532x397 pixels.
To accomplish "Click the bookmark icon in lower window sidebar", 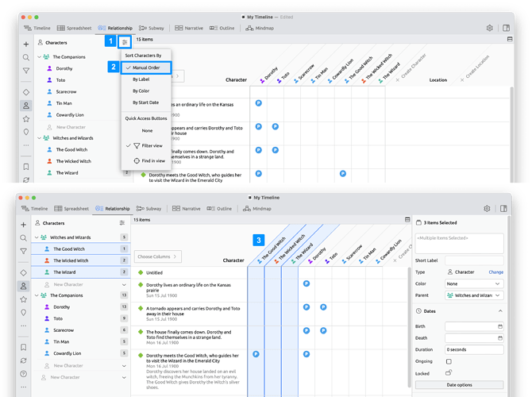I will pos(26,346).
